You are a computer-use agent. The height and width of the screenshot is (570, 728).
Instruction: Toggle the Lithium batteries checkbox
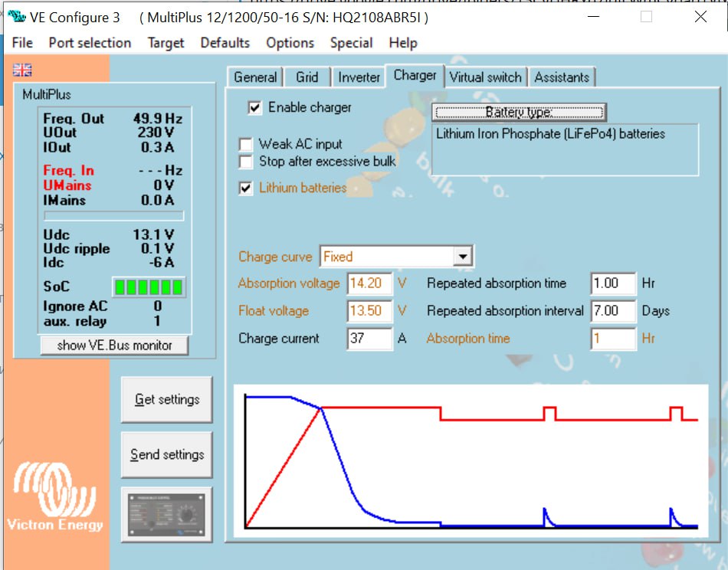coord(246,188)
